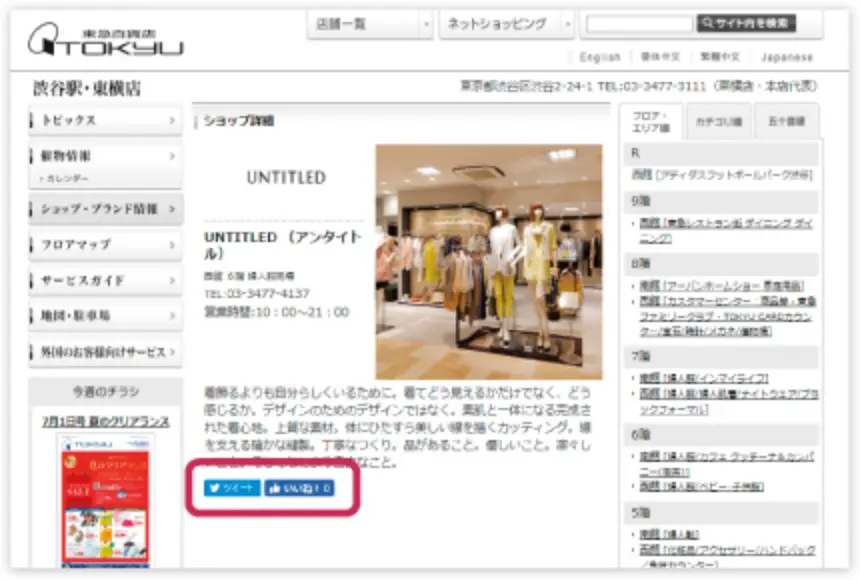Open the 外国のお客様向けサービス sidebar item

point(105,352)
